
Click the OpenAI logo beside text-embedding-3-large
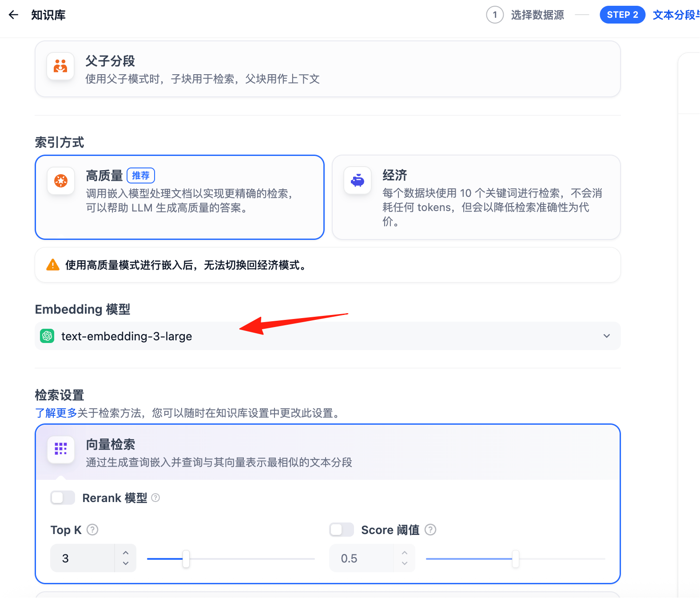coord(47,336)
